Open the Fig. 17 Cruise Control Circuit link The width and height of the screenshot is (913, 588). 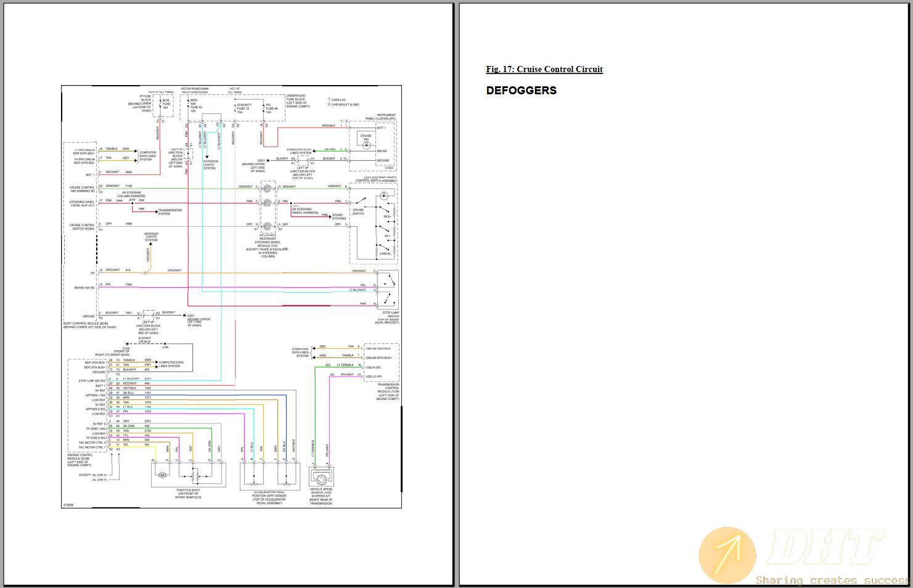pos(544,70)
